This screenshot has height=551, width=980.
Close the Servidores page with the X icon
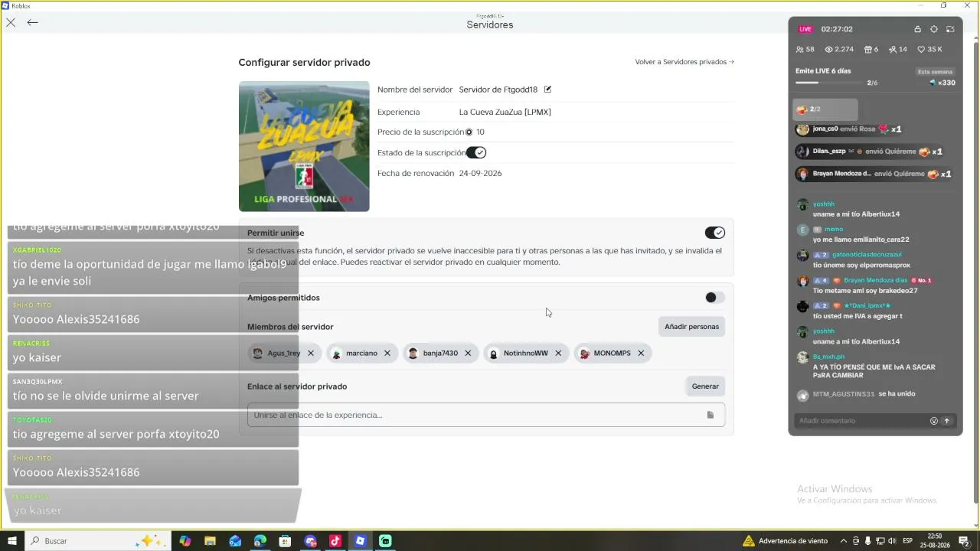pyautogui.click(x=11, y=22)
